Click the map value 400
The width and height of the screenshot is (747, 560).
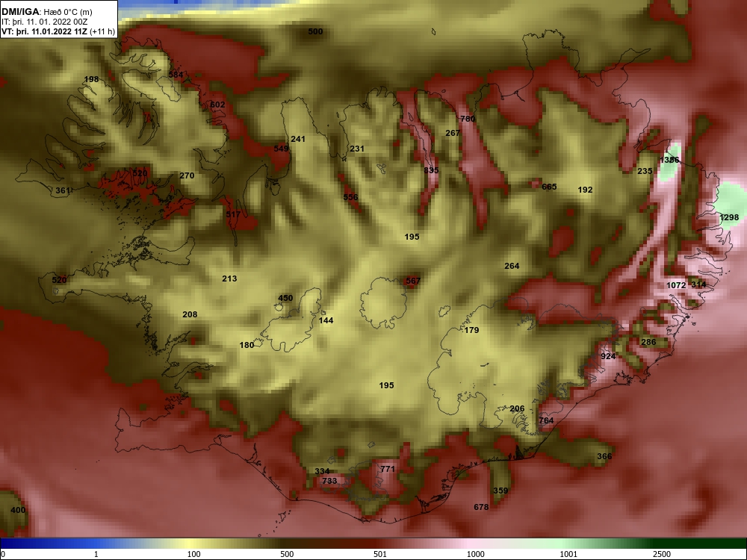point(18,510)
